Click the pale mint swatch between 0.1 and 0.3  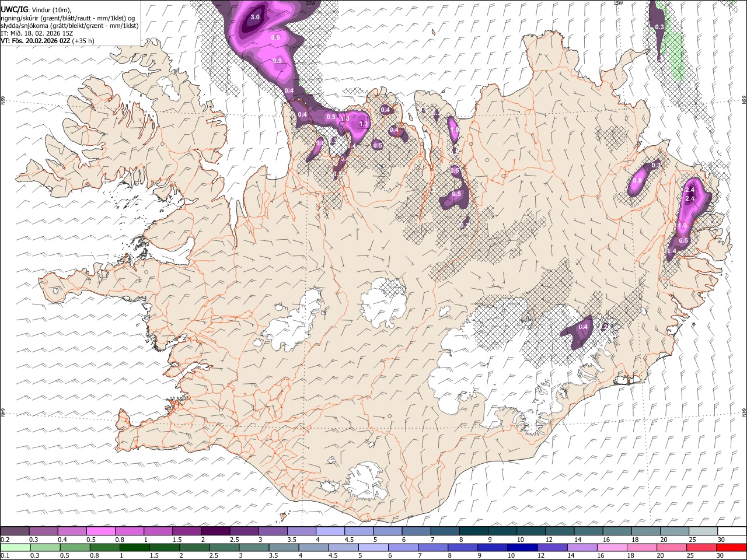tap(16, 547)
